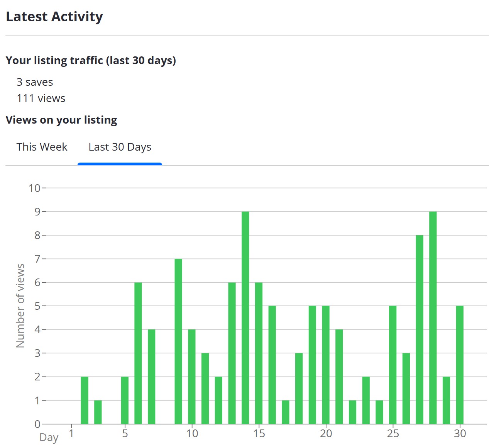
Task: Click the "3 saves" traffic stat
Action: click(35, 82)
